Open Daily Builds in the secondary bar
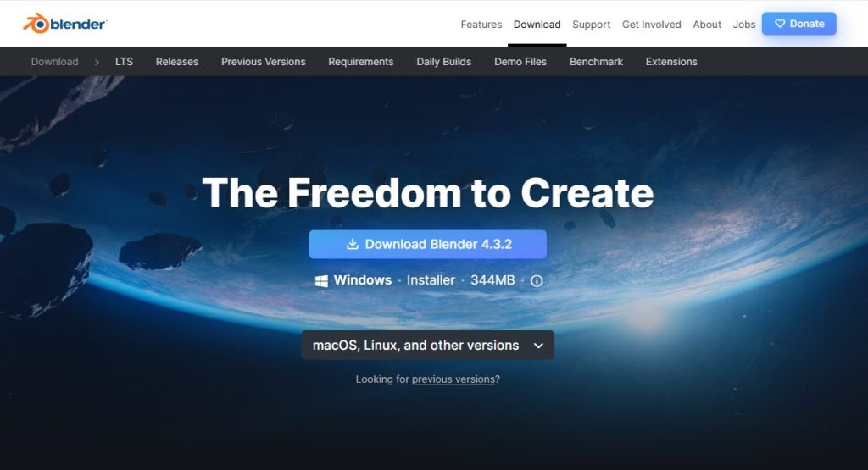 (444, 62)
